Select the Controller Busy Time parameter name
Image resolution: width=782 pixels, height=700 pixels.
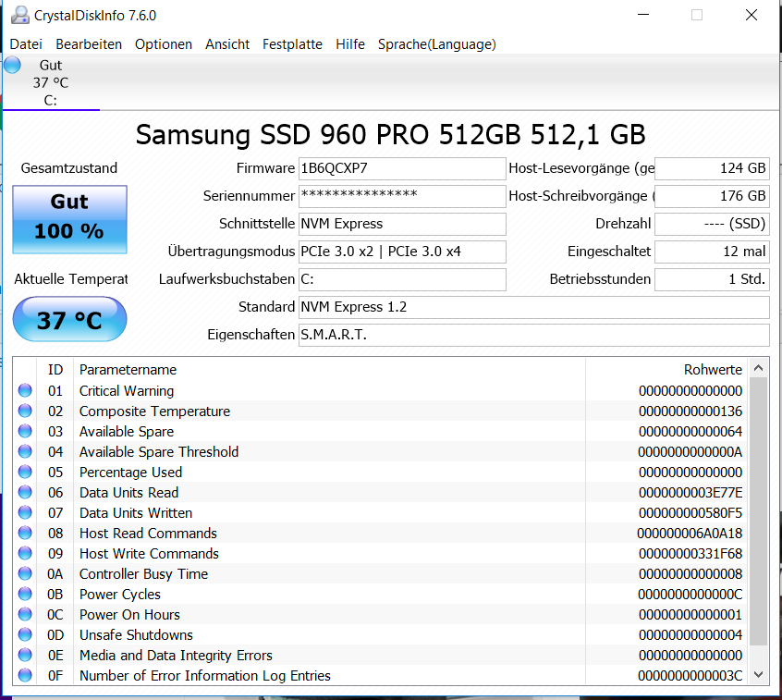[x=143, y=574]
